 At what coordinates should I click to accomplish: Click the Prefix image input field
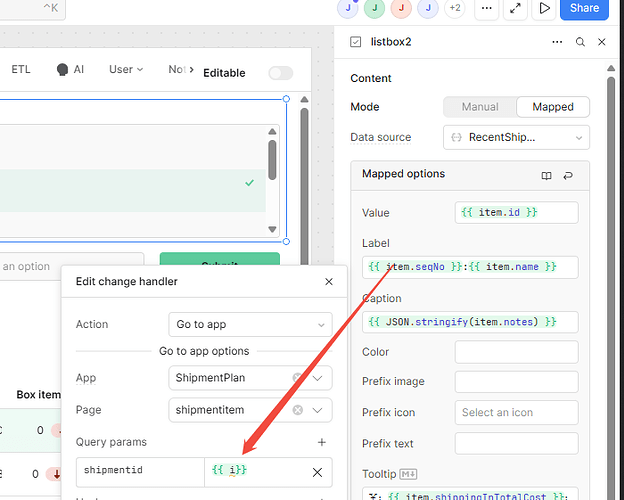(516, 381)
